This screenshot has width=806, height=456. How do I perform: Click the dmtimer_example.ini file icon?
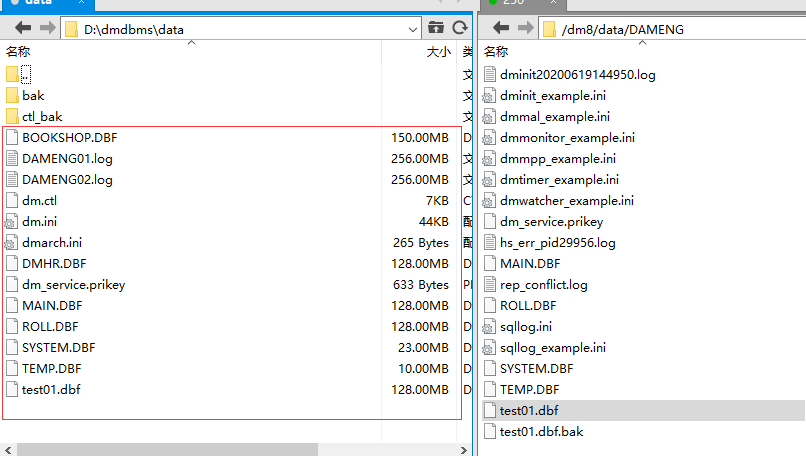[x=489, y=180]
